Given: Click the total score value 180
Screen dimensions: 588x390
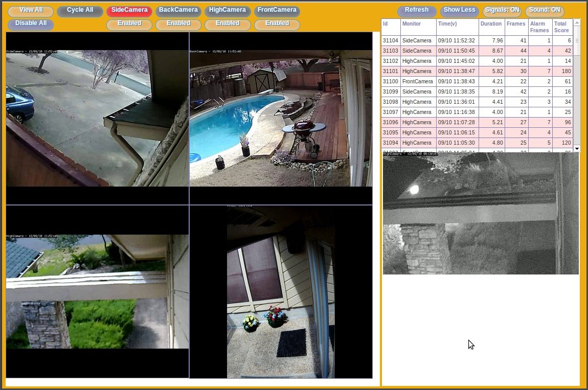Looking at the screenshot, I should (566, 71).
